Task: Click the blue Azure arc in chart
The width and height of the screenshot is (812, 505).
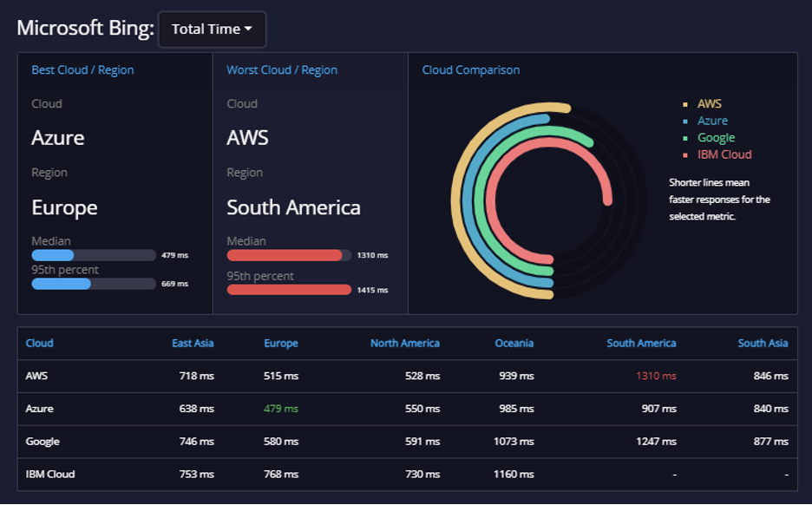Action: point(468,201)
